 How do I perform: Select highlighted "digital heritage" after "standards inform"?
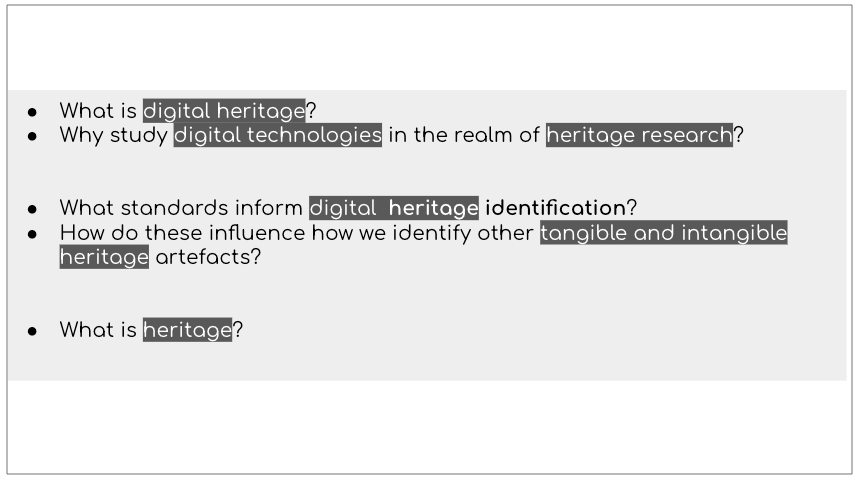coord(394,208)
